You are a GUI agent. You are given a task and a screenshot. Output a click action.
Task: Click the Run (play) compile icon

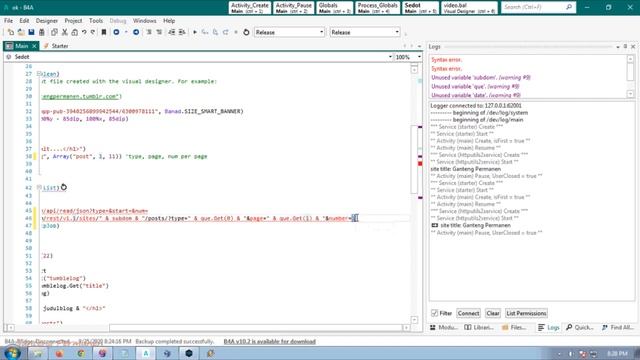tap(195, 32)
